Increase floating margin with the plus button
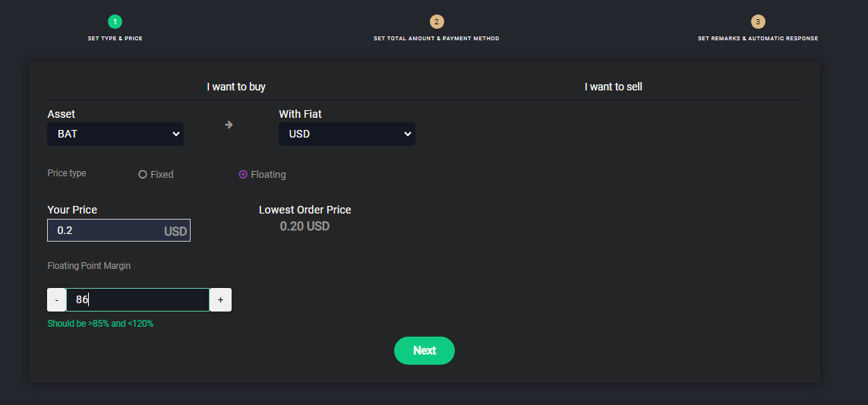The height and width of the screenshot is (405, 868). pyautogui.click(x=220, y=300)
